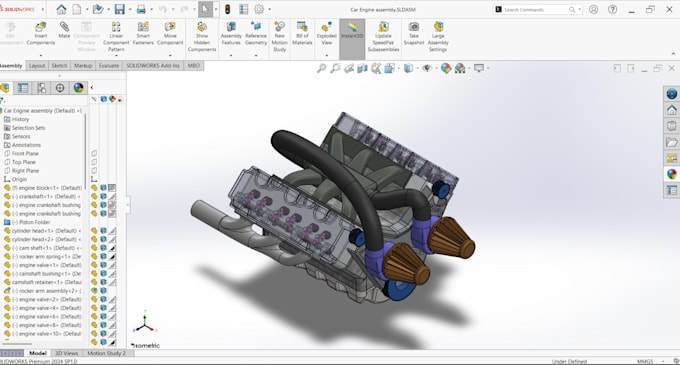Toggle visibility of engine valve<1>

point(94,265)
